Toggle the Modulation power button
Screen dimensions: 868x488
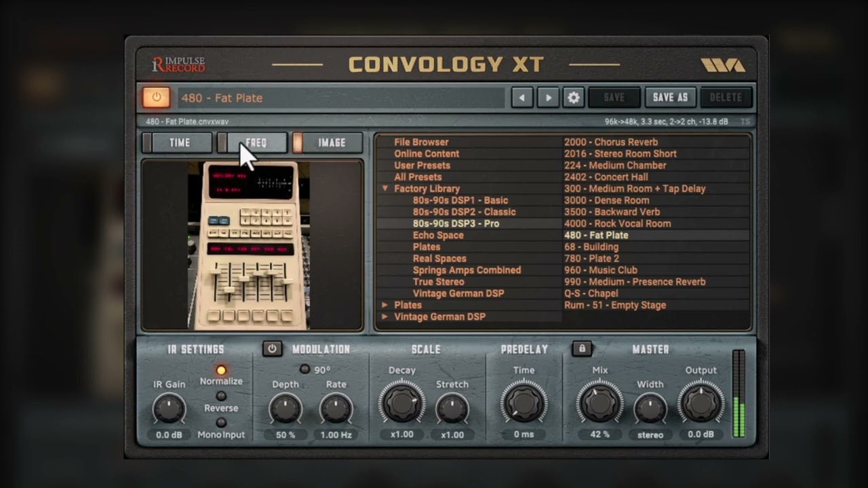click(273, 348)
